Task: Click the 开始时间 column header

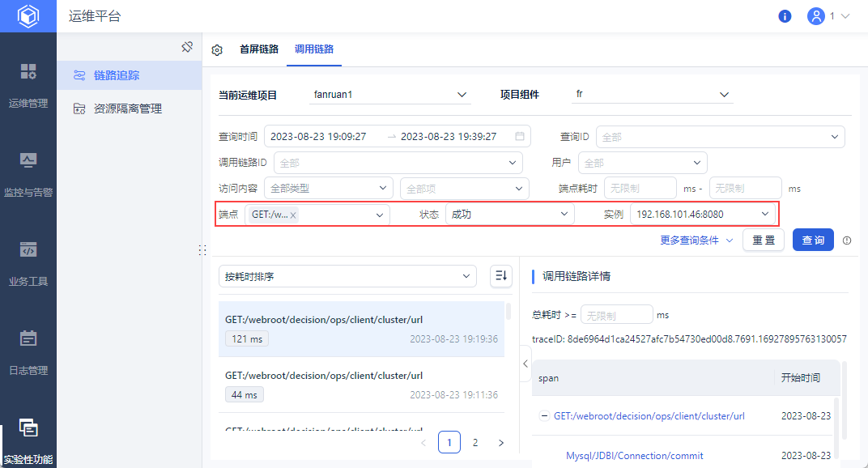Action: pyautogui.click(x=801, y=378)
